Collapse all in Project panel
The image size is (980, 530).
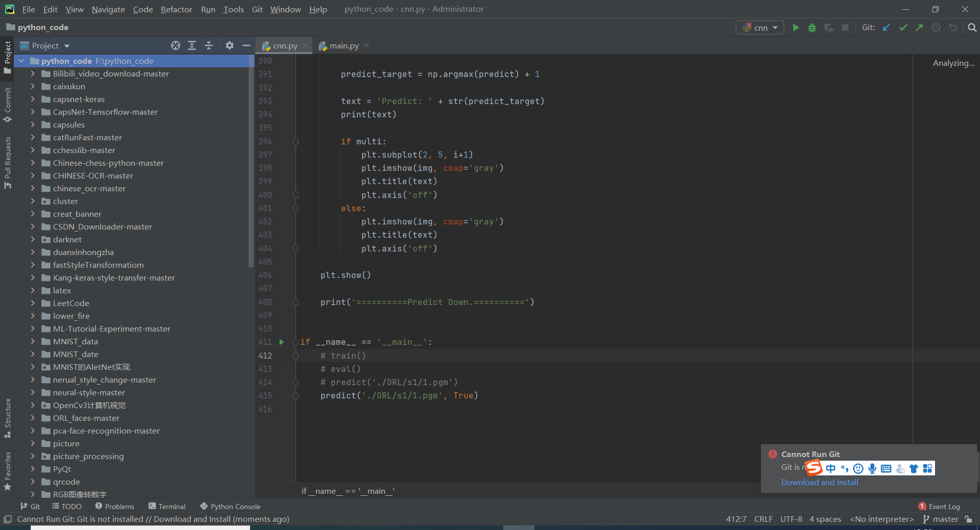(209, 45)
